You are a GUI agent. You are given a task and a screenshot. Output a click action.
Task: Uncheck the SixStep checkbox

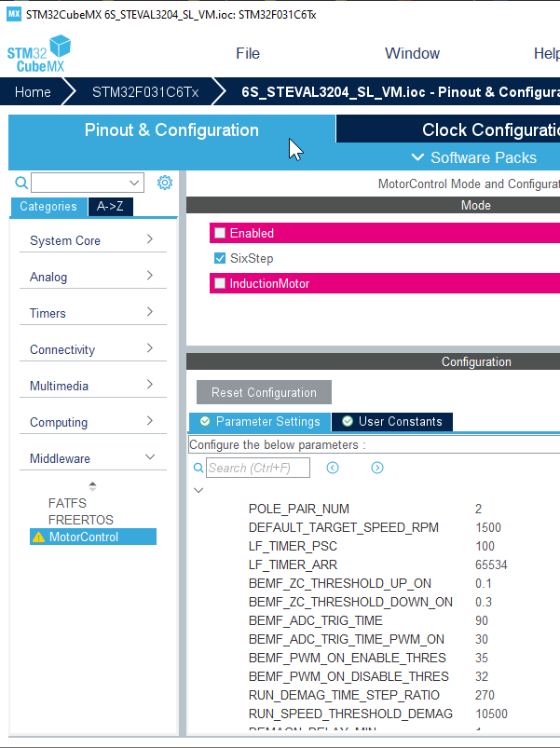tap(220, 258)
